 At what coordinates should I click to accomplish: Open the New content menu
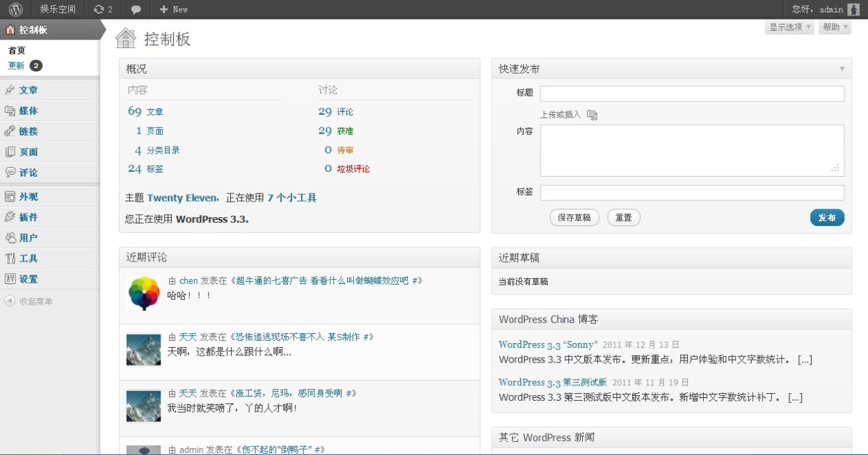[173, 9]
